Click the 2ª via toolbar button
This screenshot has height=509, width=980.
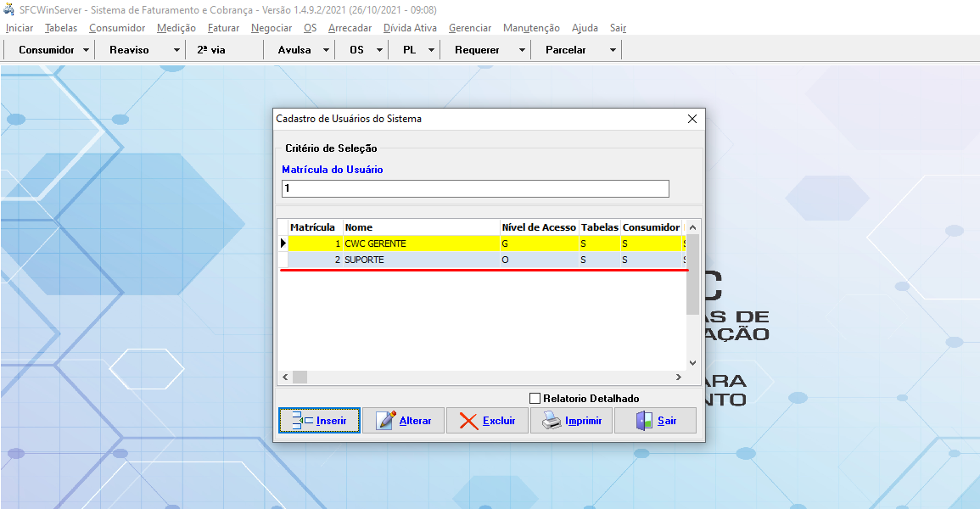[211, 50]
